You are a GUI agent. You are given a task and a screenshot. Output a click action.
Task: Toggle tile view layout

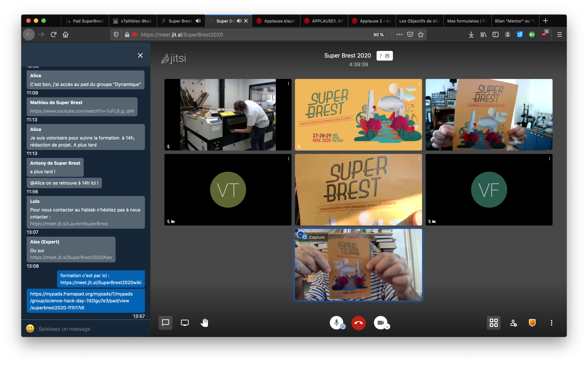click(x=494, y=323)
